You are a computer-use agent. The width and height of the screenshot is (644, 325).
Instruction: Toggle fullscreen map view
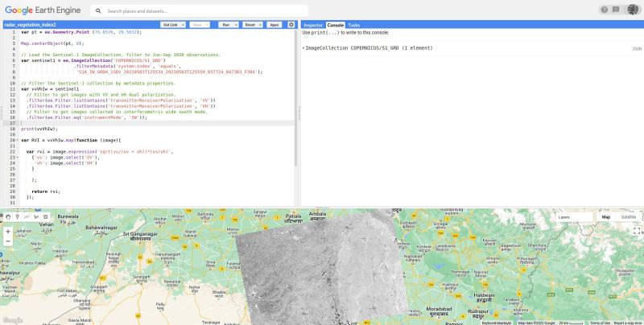pyautogui.click(x=637, y=231)
